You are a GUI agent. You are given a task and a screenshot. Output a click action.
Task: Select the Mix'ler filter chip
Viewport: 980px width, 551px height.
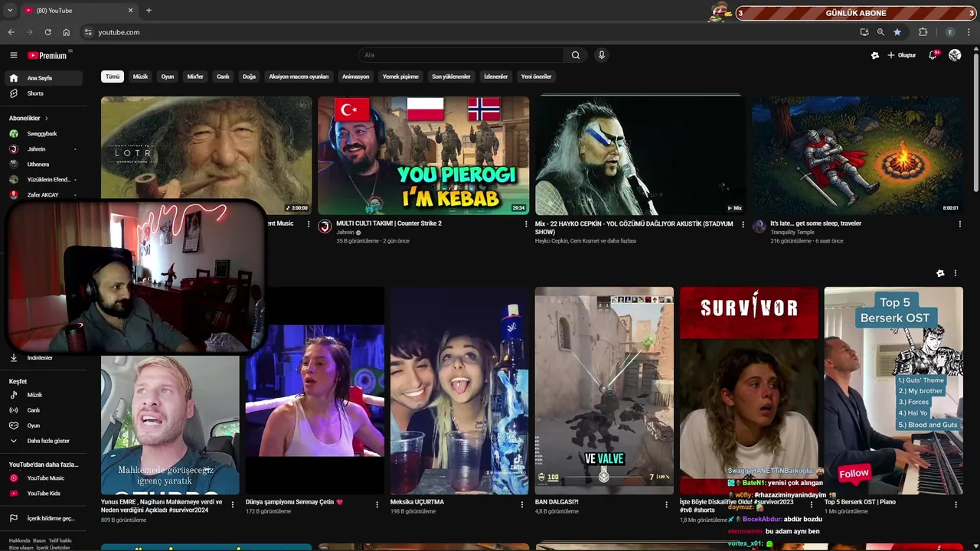[x=195, y=77]
